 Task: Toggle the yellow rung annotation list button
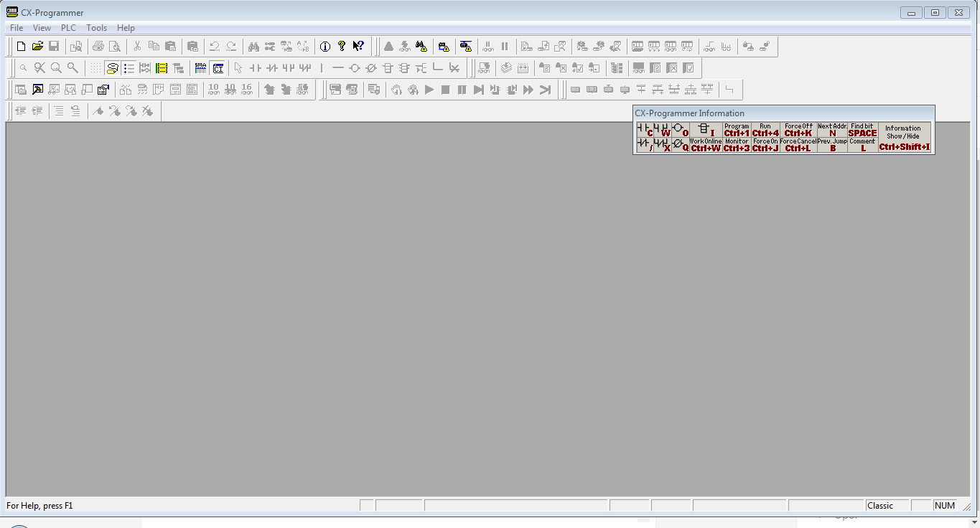click(x=162, y=68)
